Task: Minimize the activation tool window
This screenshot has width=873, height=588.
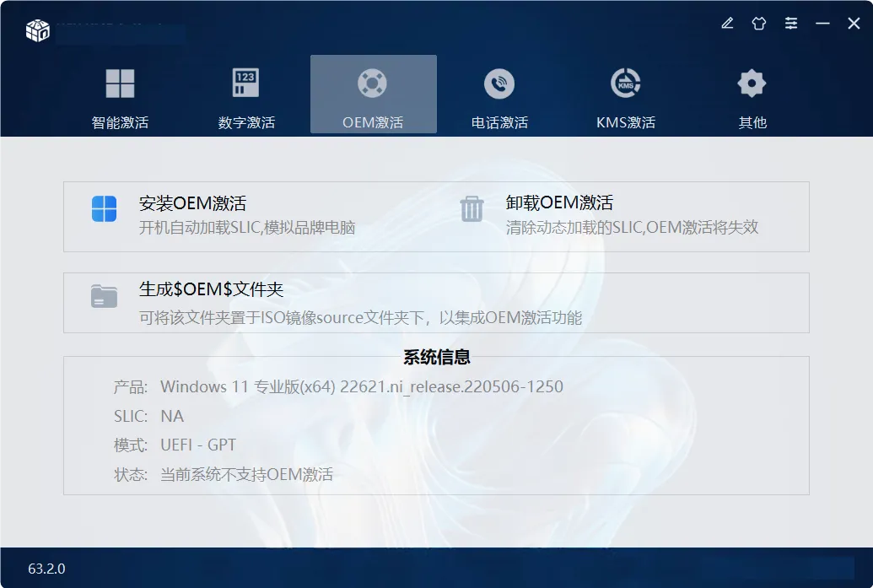Action: point(822,24)
